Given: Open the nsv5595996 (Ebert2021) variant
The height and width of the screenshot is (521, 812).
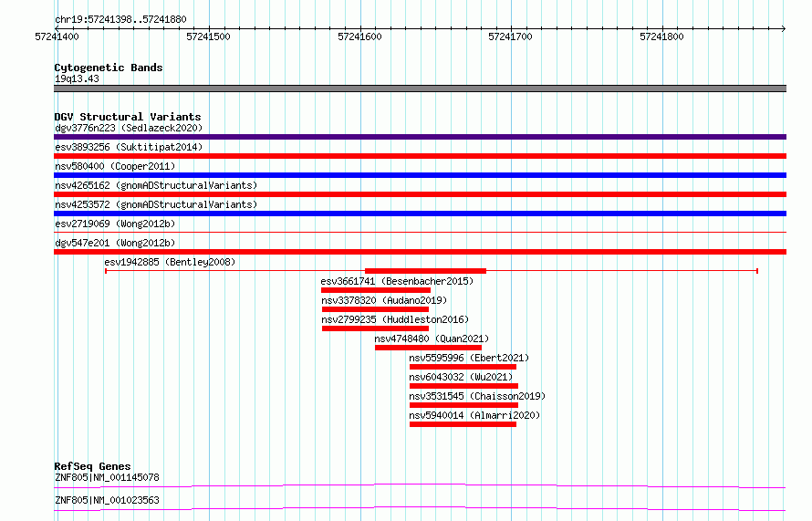Looking at the screenshot, I should click(x=469, y=358).
